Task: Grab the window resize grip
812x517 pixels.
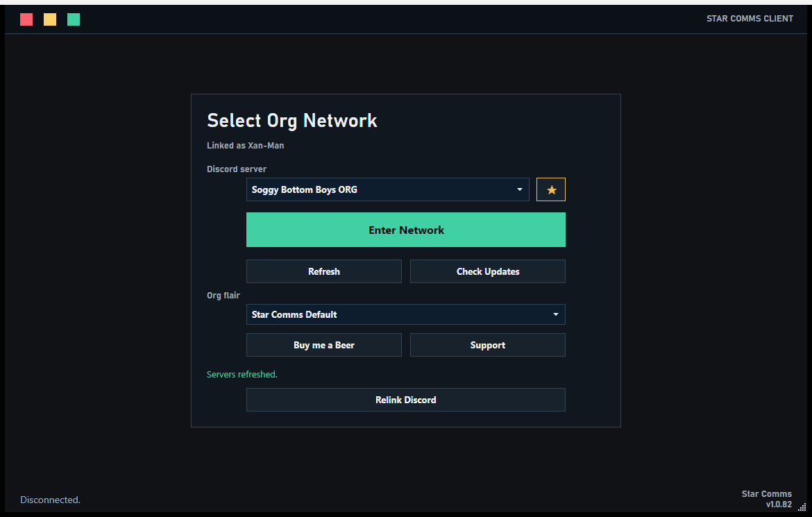Action: click(802, 507)
